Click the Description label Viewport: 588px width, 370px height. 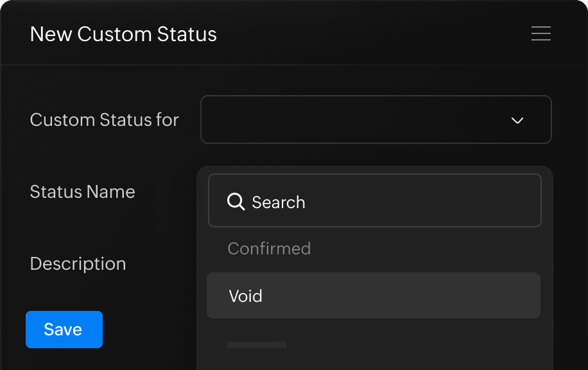click(x=78, y=263)
